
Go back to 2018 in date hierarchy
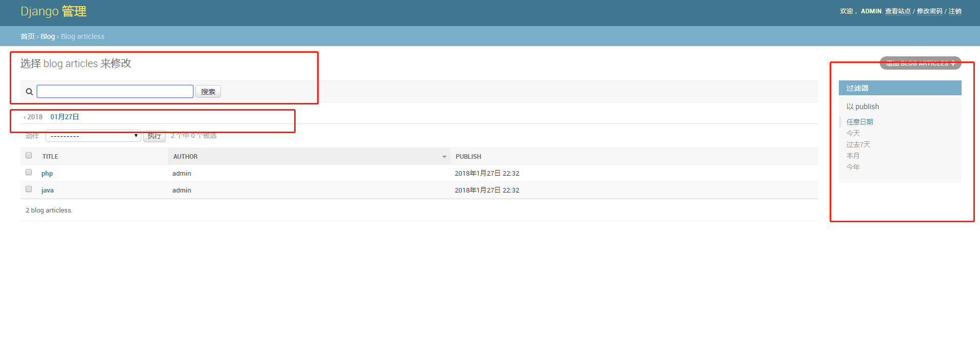point(34,117)
